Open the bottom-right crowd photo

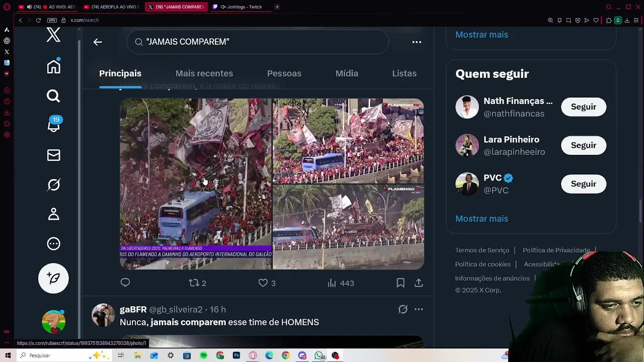[348, 227]
